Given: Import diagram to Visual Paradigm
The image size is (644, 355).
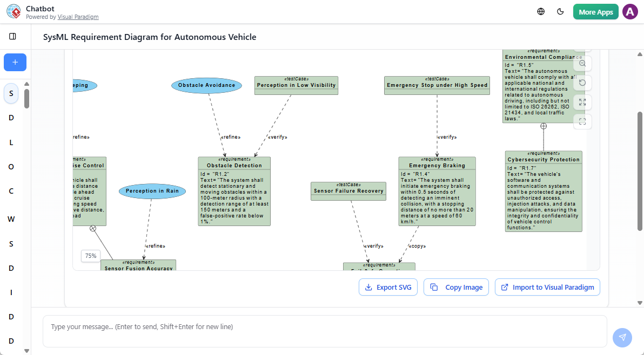Looking at the screenshot, I should tap(547, 287).
